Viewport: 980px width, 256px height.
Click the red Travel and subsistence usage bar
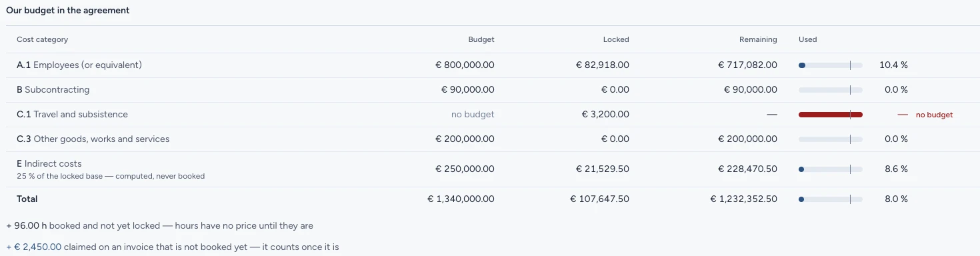click(831, 115)
